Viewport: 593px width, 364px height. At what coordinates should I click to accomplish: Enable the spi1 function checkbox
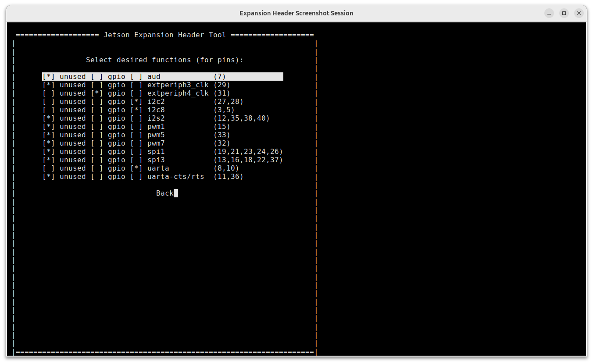pos(136,152)
